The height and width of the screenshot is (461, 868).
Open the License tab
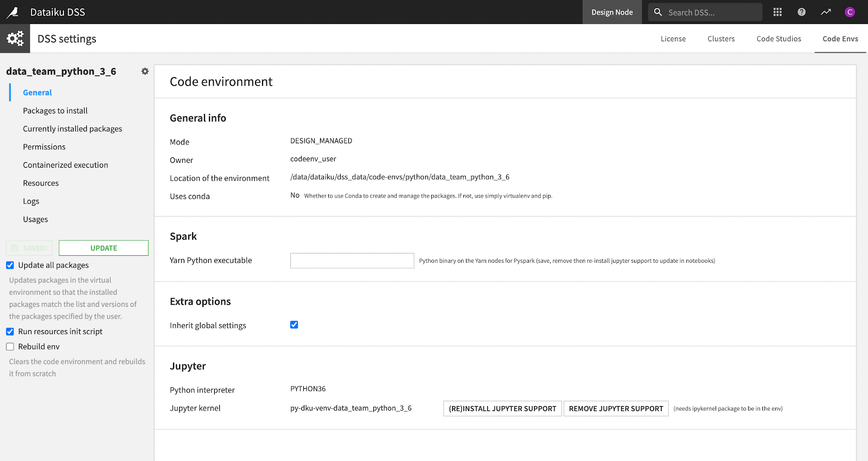673,39
